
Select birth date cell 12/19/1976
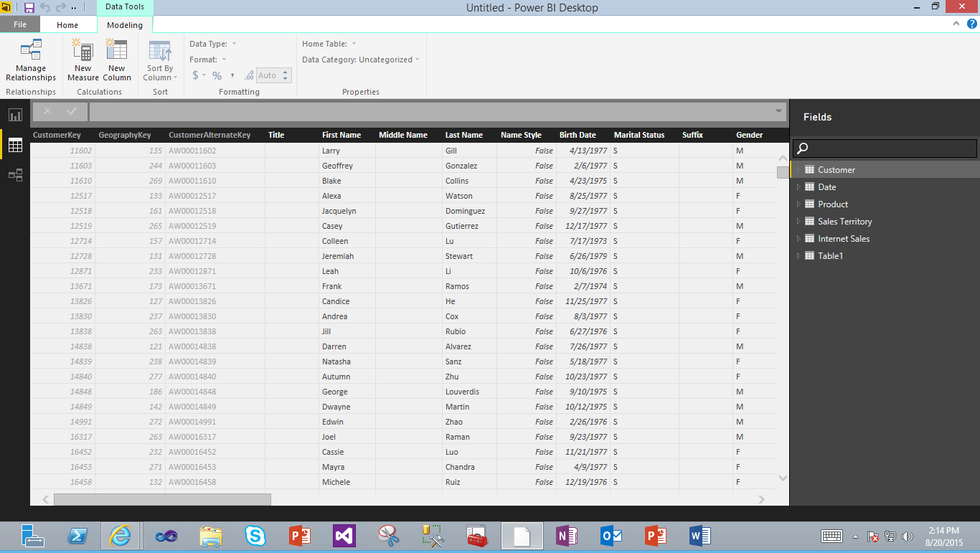coord(583,482)
